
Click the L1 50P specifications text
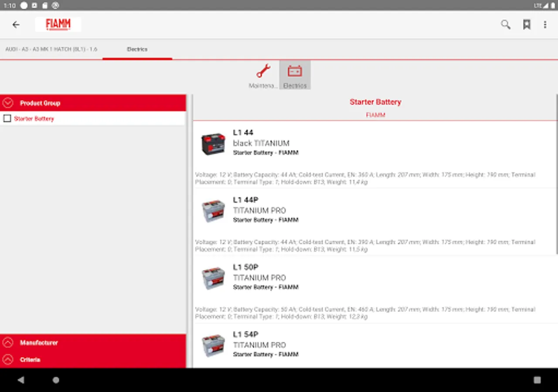click(365, 313)
